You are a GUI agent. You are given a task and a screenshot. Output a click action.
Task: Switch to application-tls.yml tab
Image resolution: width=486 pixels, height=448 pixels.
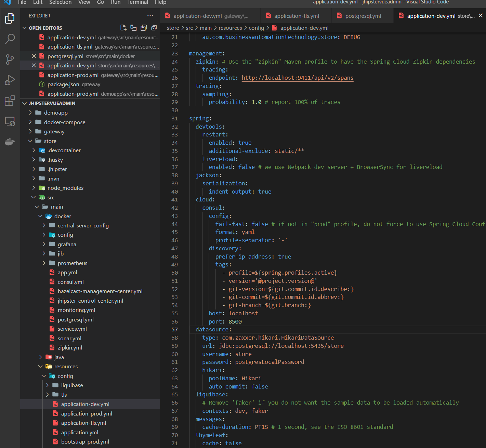(x=296, y=16)
